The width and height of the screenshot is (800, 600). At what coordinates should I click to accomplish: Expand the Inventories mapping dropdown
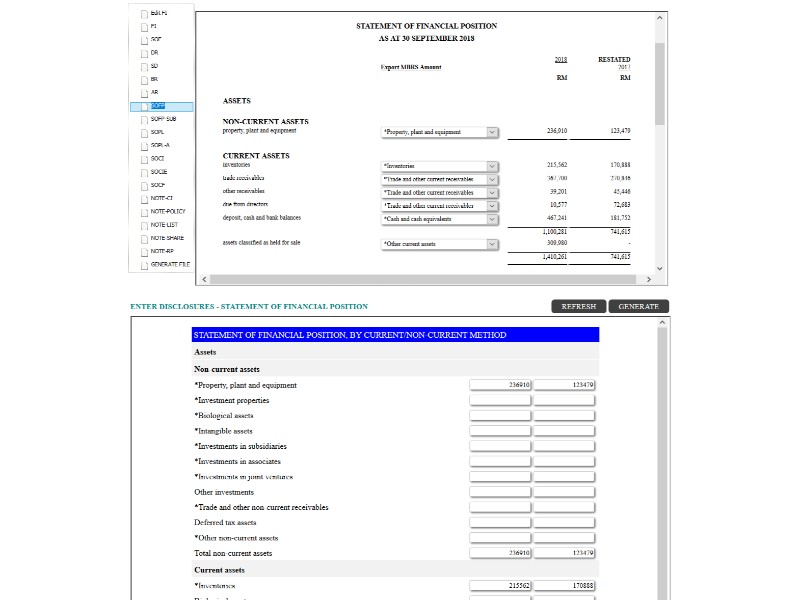pos(492,166)
